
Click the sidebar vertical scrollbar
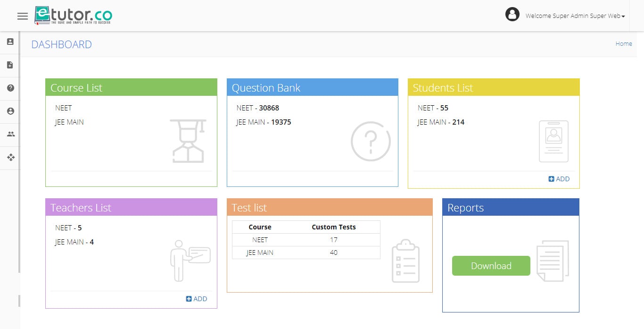pyautogui.click(x=19, y=152)
